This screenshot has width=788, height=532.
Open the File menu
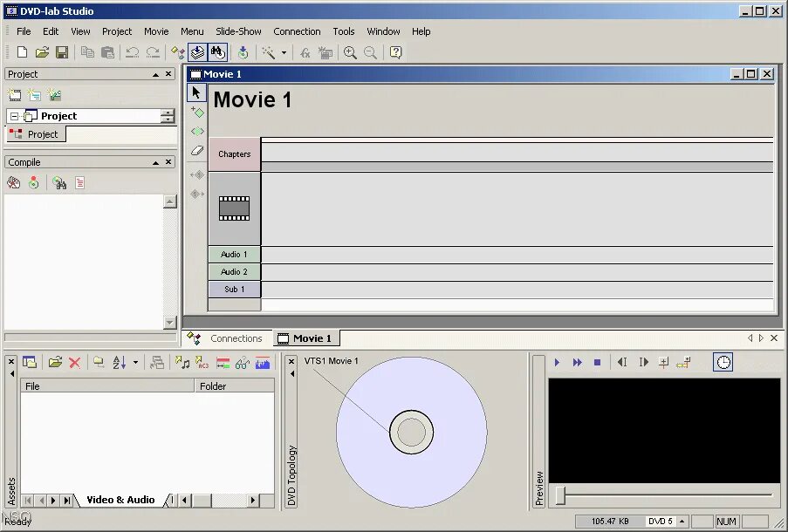[x=24, y=31]
